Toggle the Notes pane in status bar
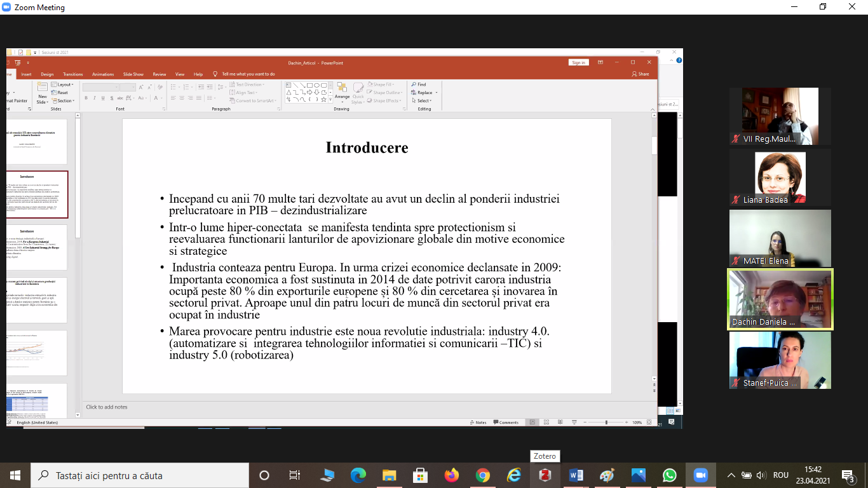This screenshot has width=868, height=488. click(478, 422)
